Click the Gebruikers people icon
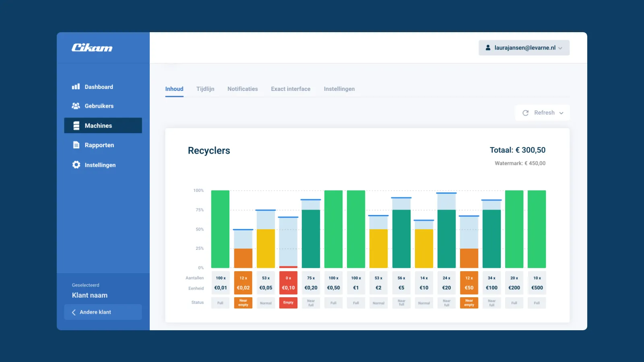This screenshot has height=362, width=644. tap(76, 106)
